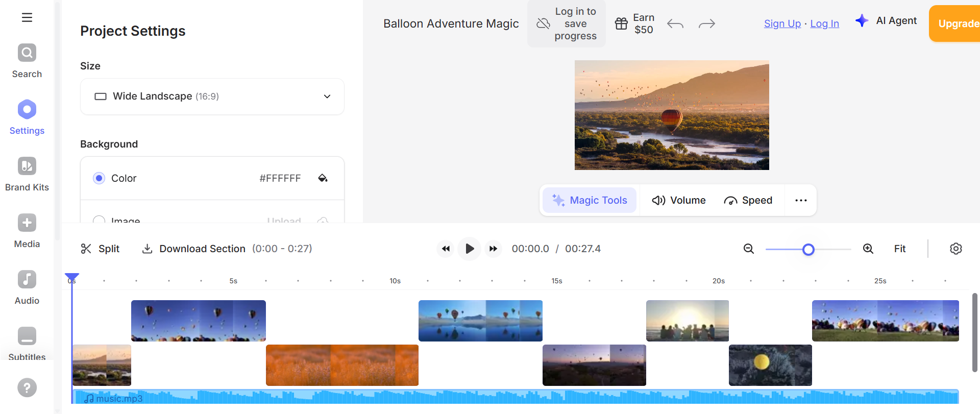Split the clip with scissors tool
The image size is (980, 414).
pyautogui.click(x=100, y=249)
